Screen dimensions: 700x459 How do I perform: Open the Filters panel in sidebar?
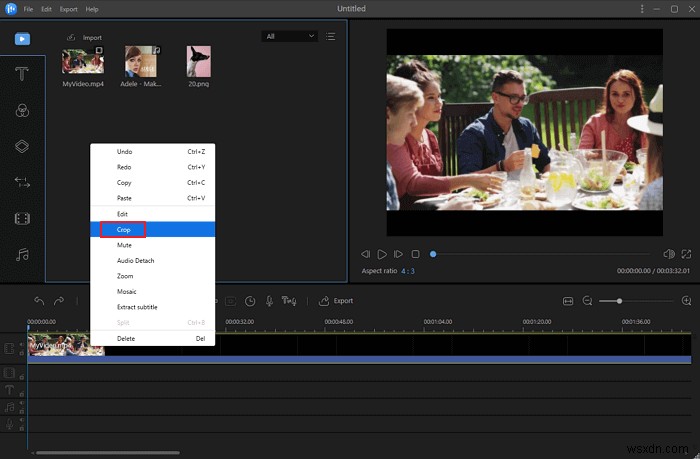click(x=22, y=111)
